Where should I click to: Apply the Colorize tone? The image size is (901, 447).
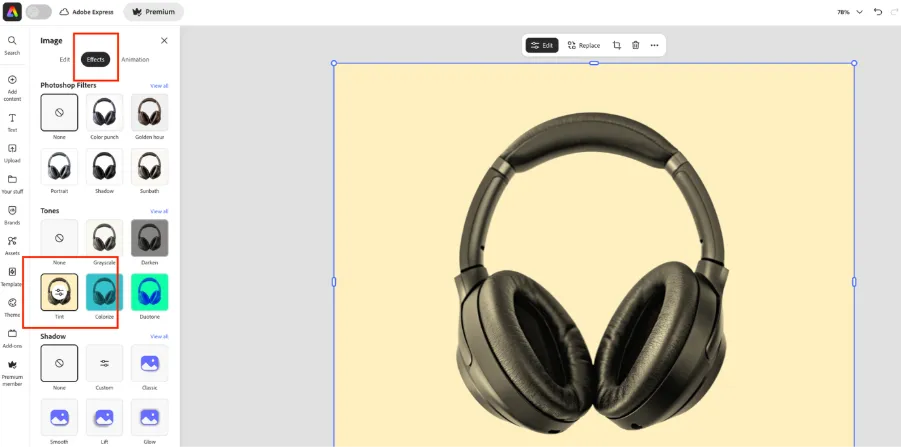point(105,292)
